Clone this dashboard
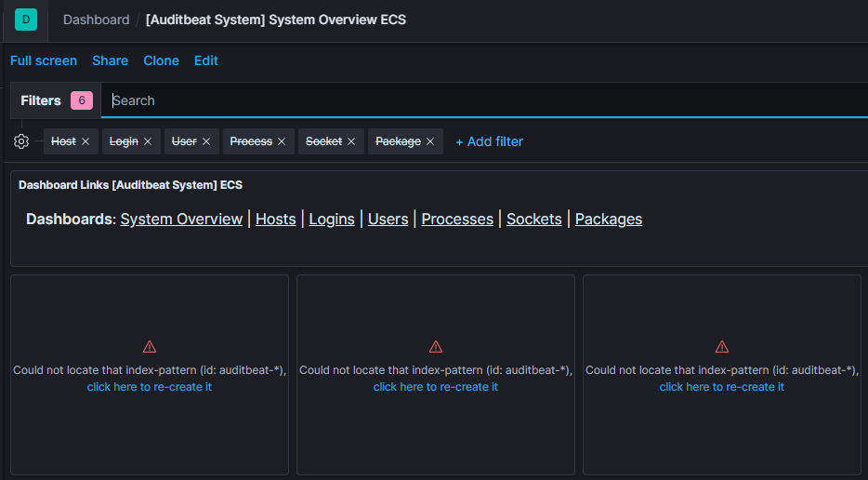 point(161,60)
